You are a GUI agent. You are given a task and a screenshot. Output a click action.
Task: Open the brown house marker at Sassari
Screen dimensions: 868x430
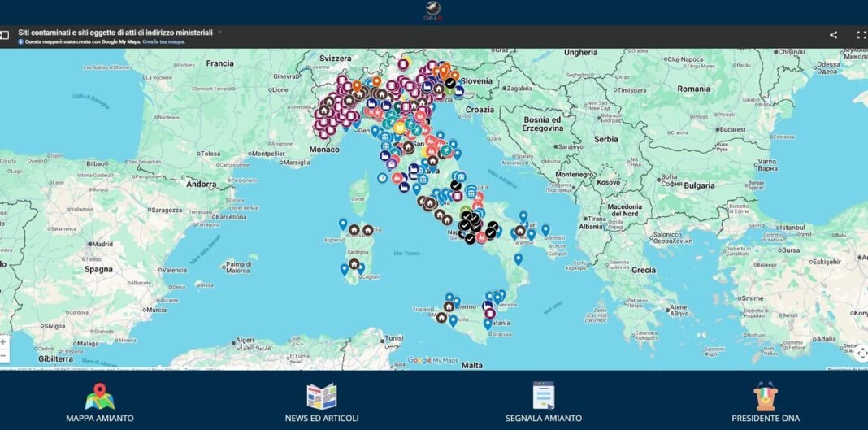[x=354, y=230]
